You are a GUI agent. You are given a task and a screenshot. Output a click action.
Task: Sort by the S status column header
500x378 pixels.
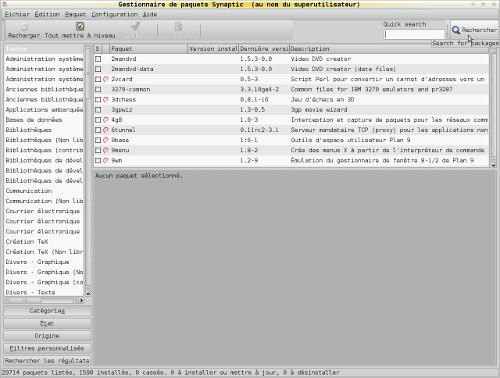(x=97, y=49)
